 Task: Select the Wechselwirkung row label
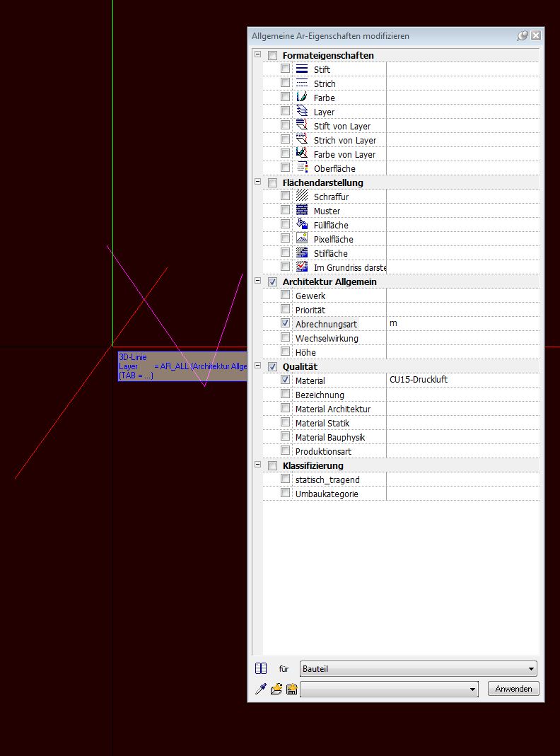(327, 339)
